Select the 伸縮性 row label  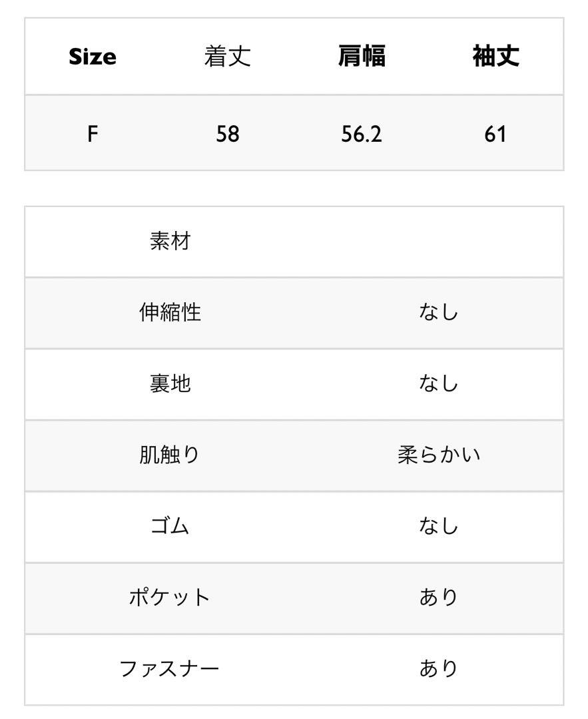[x=170, y=312]
